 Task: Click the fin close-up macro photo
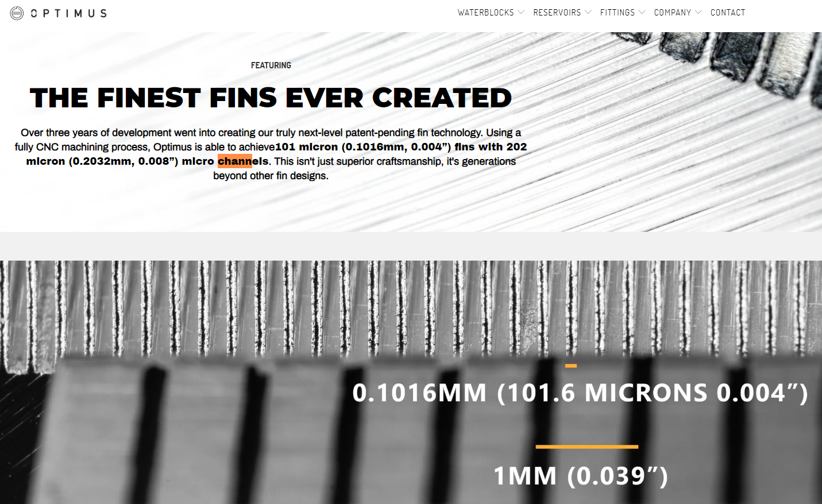pyautogui.click(x=411, y=382)
